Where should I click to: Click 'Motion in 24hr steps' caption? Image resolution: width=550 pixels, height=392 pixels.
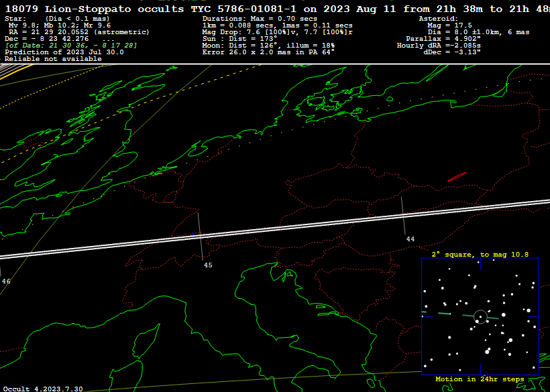tap(480, 379)
